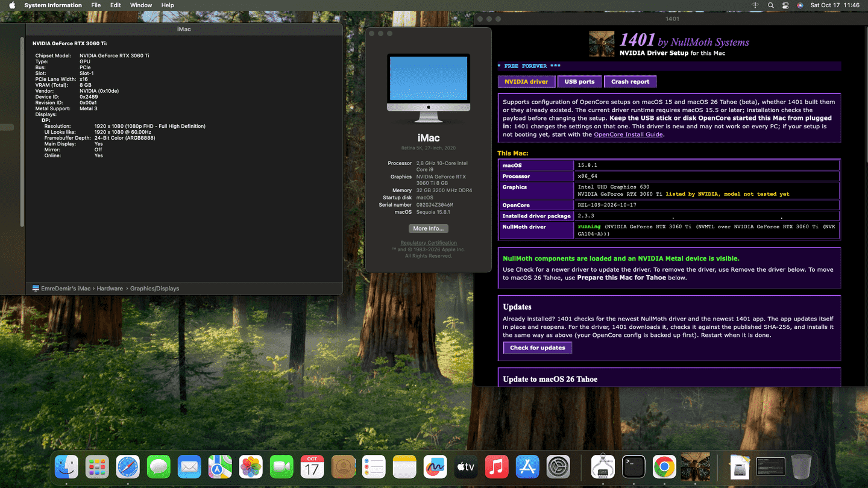Open System Settings gear in the Dock
868x488 pixels.
pyautogui.click(x=558, y=467)
